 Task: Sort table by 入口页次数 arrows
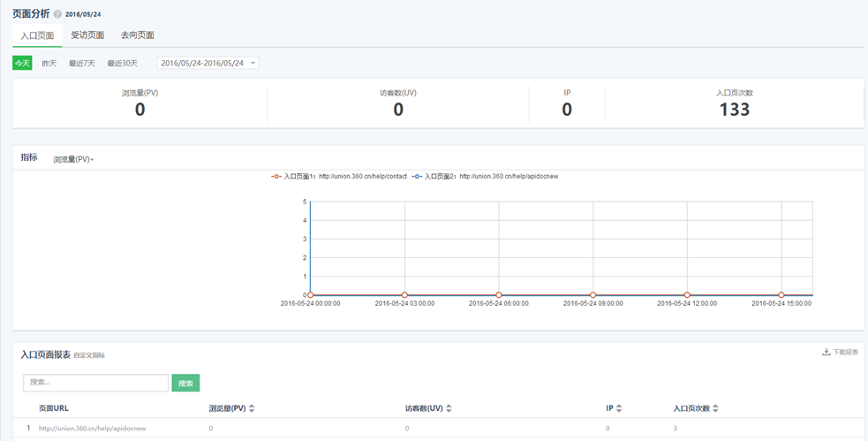click(x=716, y=408)
